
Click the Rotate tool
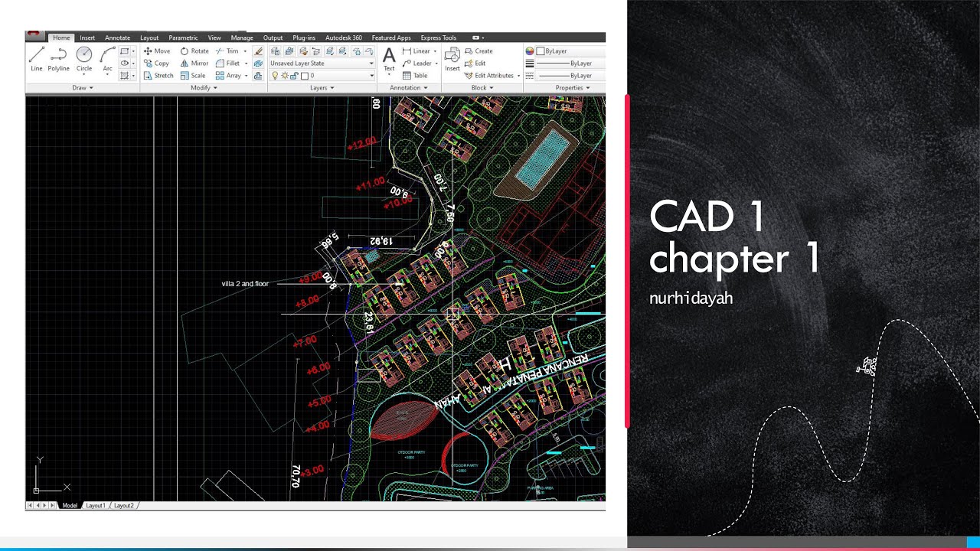(x=194, y=51)
